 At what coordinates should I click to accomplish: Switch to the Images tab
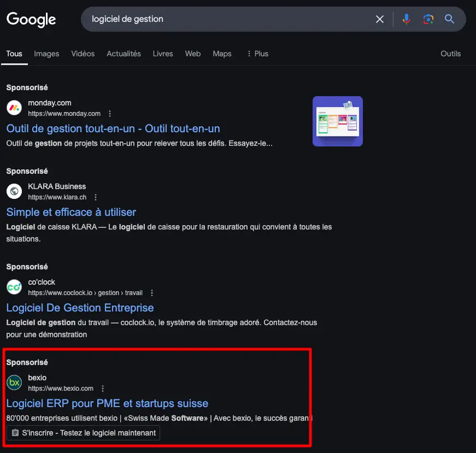coord(46,54)
